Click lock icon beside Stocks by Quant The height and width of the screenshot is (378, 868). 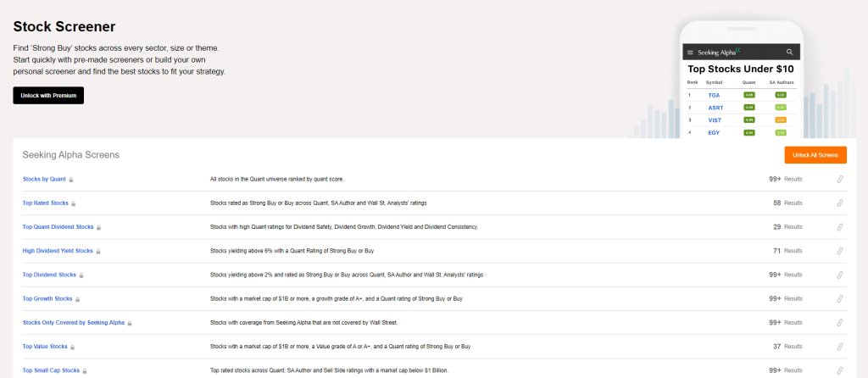(71, 180)
